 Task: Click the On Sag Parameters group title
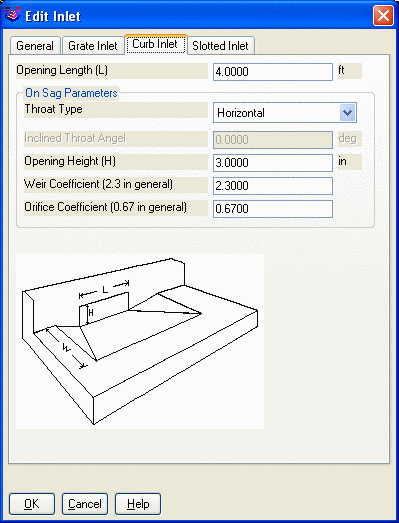pyautogui.click(x=71, y=93)
